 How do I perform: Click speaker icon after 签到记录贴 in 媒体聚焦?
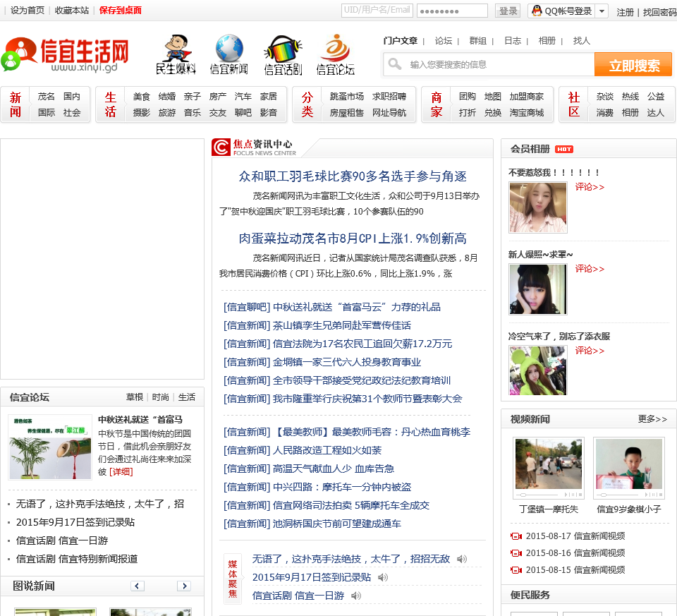click(383, 577)
